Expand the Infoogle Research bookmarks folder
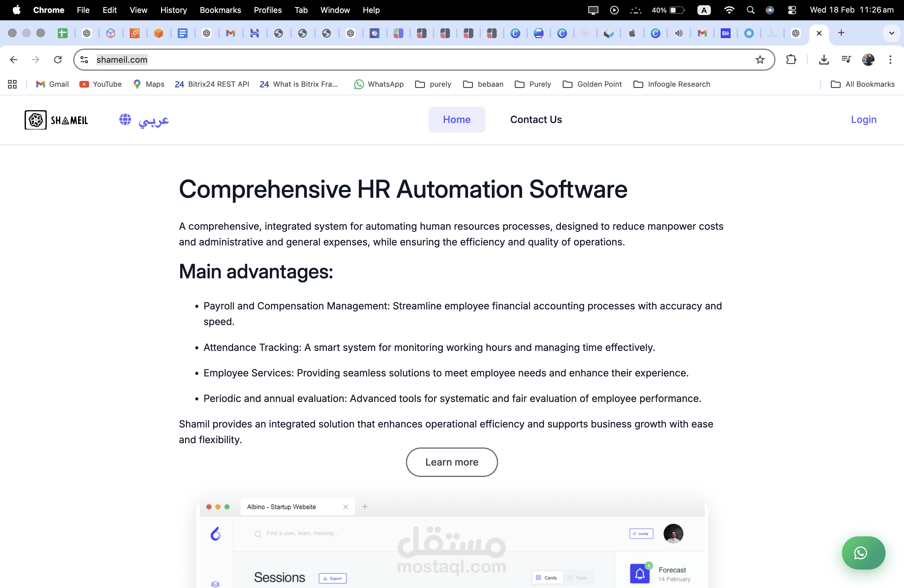Screen dimensions: 904x588 pos(672,84)
